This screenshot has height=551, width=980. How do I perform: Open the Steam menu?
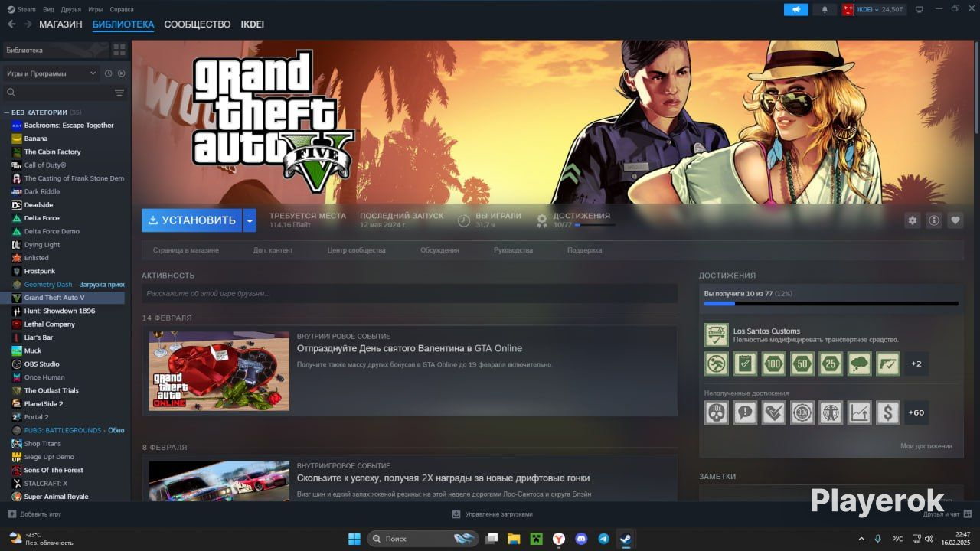21,9
